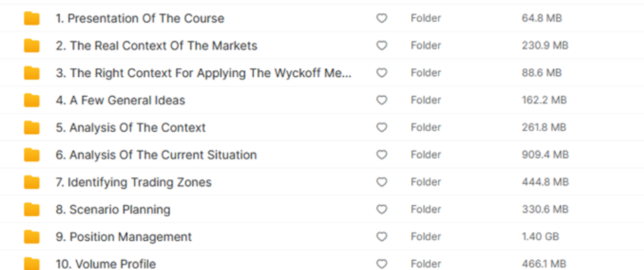Select 4. A Few General Ideas row name

[121, 101]
